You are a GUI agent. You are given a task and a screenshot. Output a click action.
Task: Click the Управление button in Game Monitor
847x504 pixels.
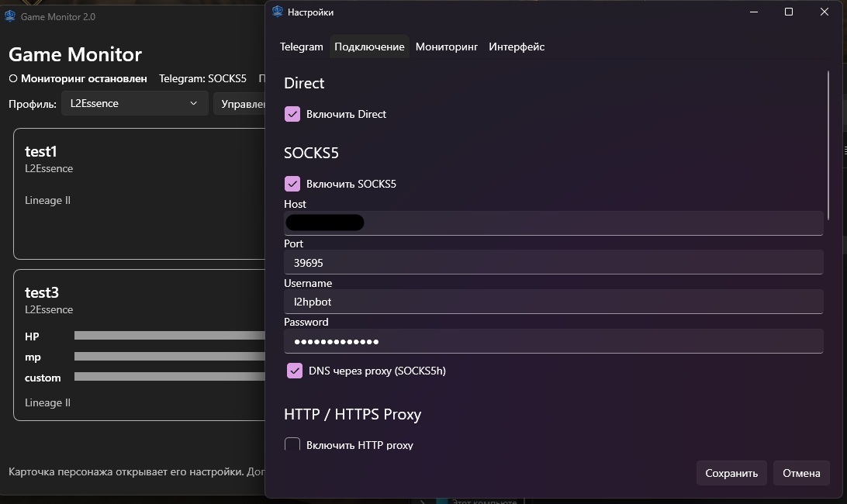tap(240, 103)
